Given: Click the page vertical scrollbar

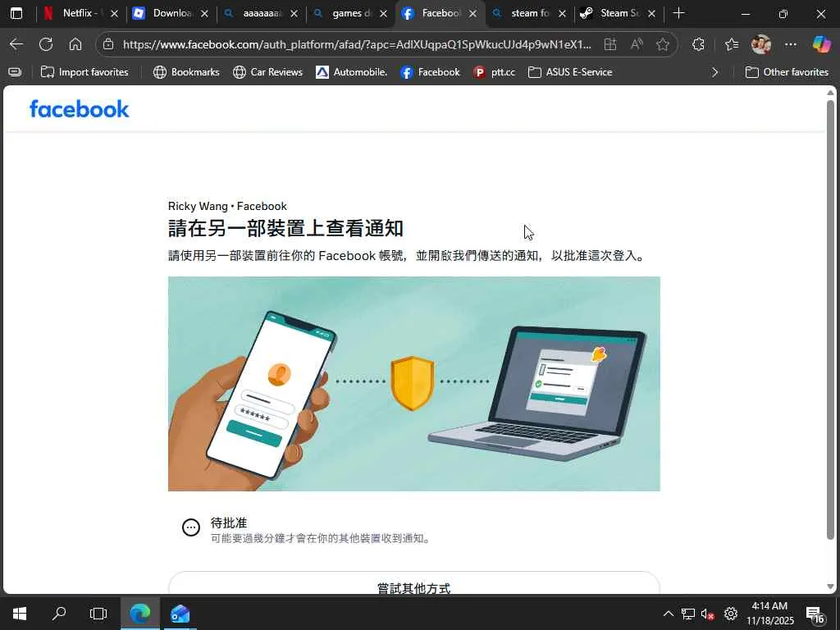Looking at the screenshot, I should pos(830,319).
